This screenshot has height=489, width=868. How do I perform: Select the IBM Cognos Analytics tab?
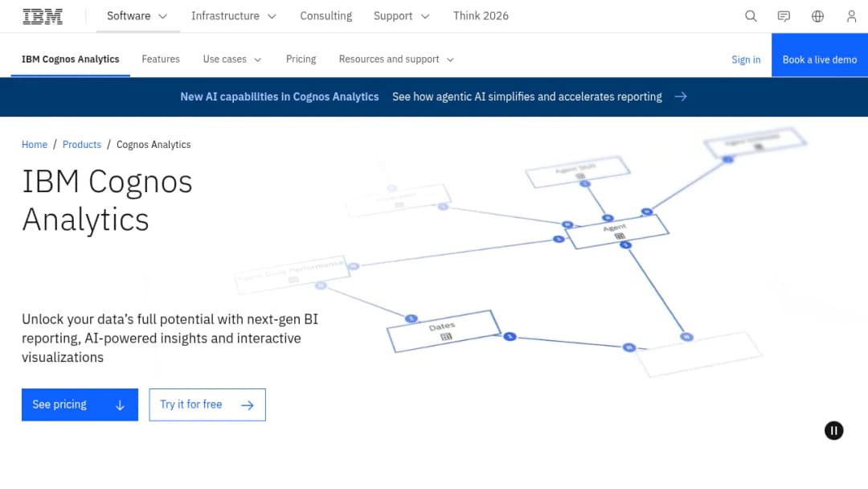pyautogui.click(x=70, y=60)
